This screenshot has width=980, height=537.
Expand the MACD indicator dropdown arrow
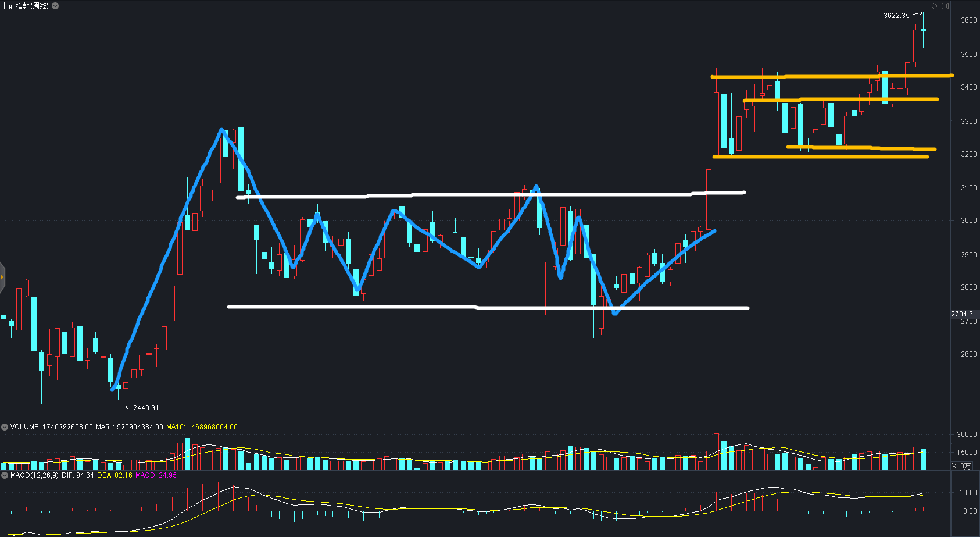[x=5, y=475]
